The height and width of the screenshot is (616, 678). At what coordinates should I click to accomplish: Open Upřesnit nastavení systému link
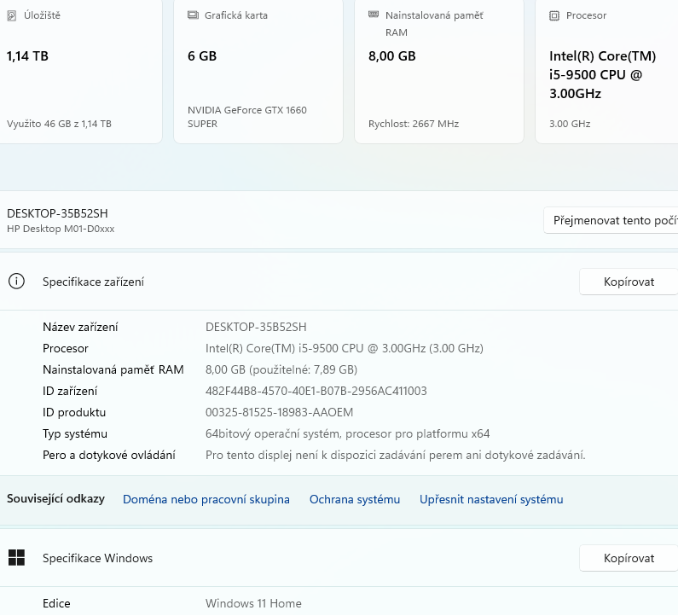click(491, 499)
